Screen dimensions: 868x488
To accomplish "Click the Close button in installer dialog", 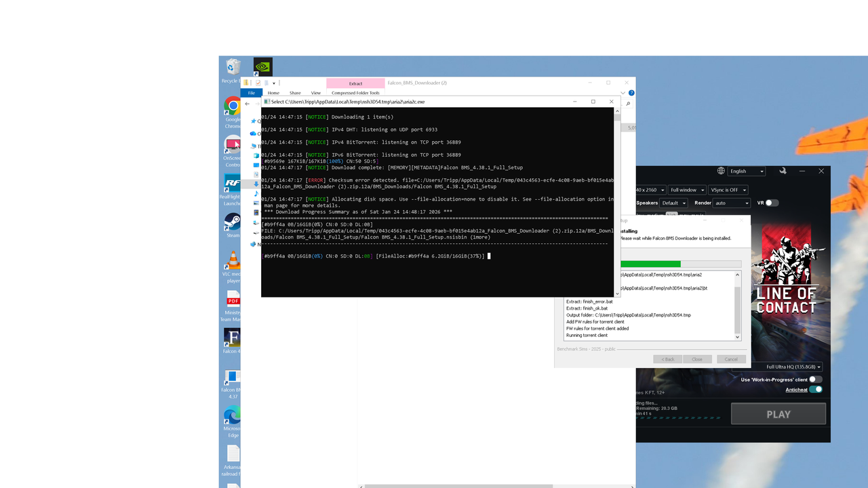I will click(x=697, y=359).
